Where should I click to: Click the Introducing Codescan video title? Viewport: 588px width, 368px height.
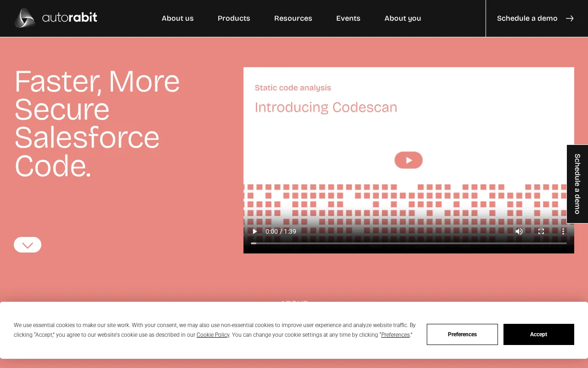(326, 108)
